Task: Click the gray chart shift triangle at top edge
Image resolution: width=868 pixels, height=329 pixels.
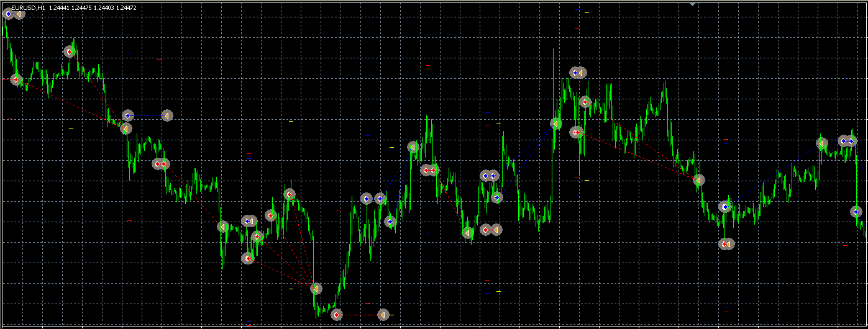Action: [x=693, y=4]
